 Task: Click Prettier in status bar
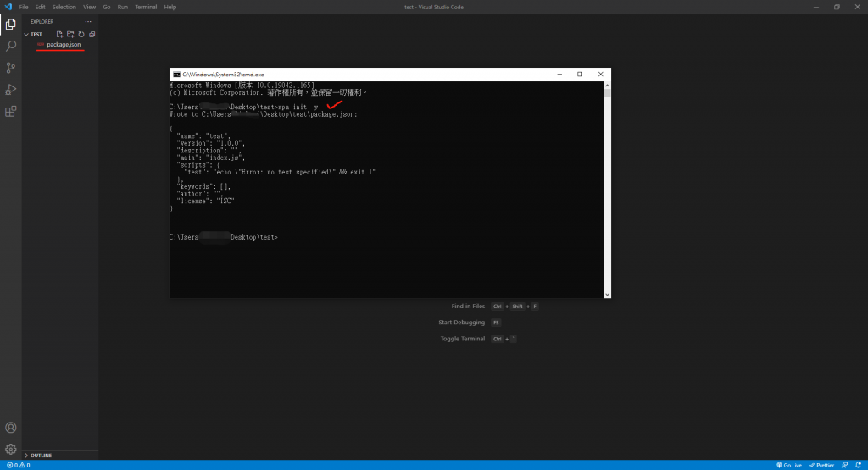(x=821, y=466)
